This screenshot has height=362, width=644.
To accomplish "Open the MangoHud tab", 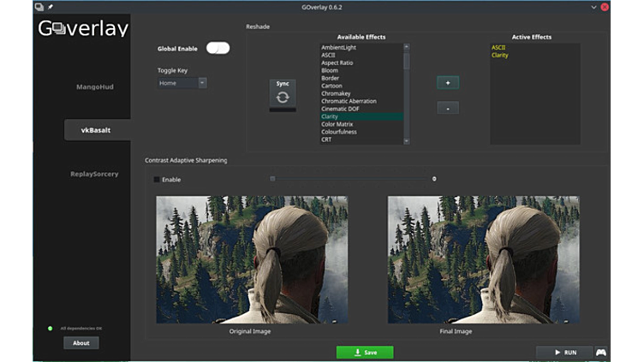I will click(94, 86).
